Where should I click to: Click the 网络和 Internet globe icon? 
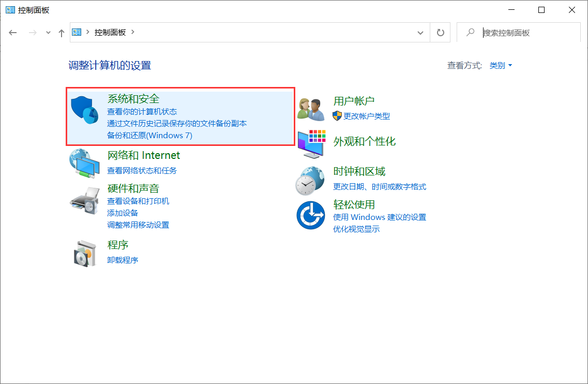[x=84, y=165]
